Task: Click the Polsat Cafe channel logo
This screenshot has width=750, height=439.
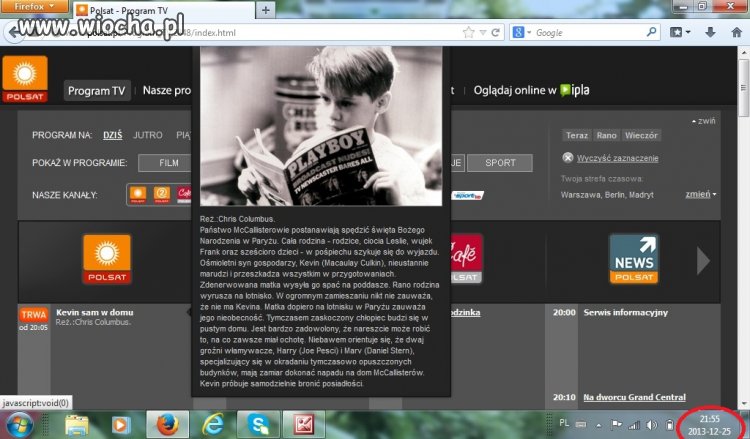Action: 466,259
